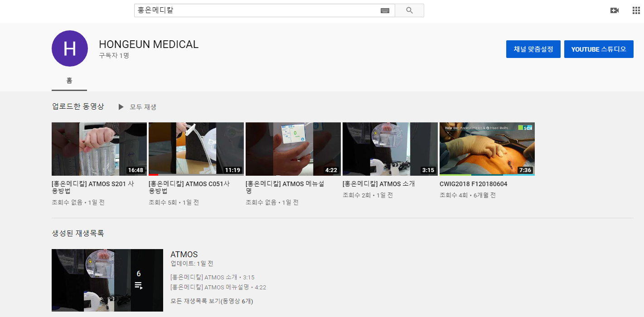Open ATMOS 메뉴설명 video thumbnail
This screenshot has width=644, height=317.
pyautogui.click(x=293, y=149)
